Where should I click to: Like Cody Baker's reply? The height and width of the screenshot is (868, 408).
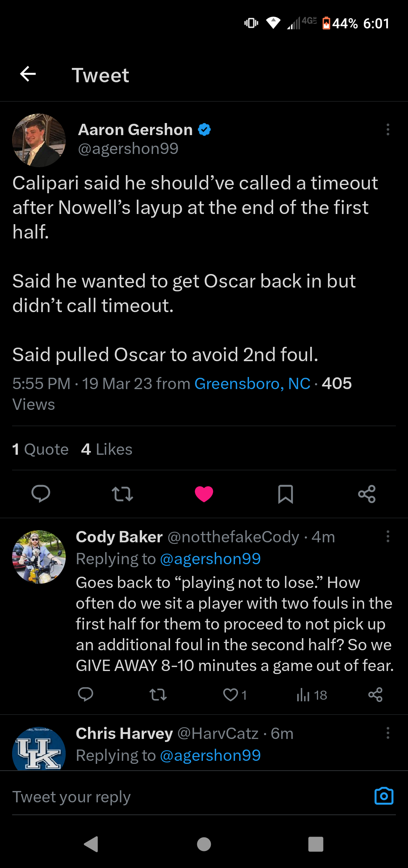(x=230, y=695)
